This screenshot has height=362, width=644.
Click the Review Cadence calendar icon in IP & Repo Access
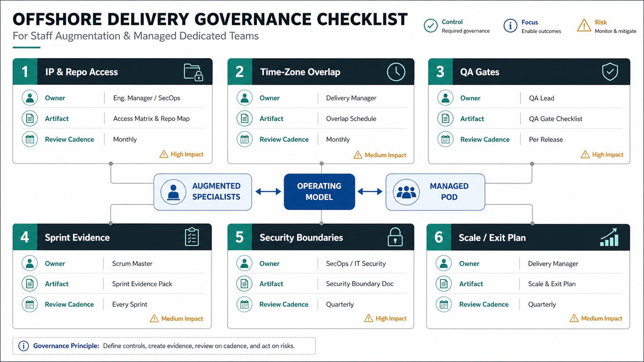[30, 139]
